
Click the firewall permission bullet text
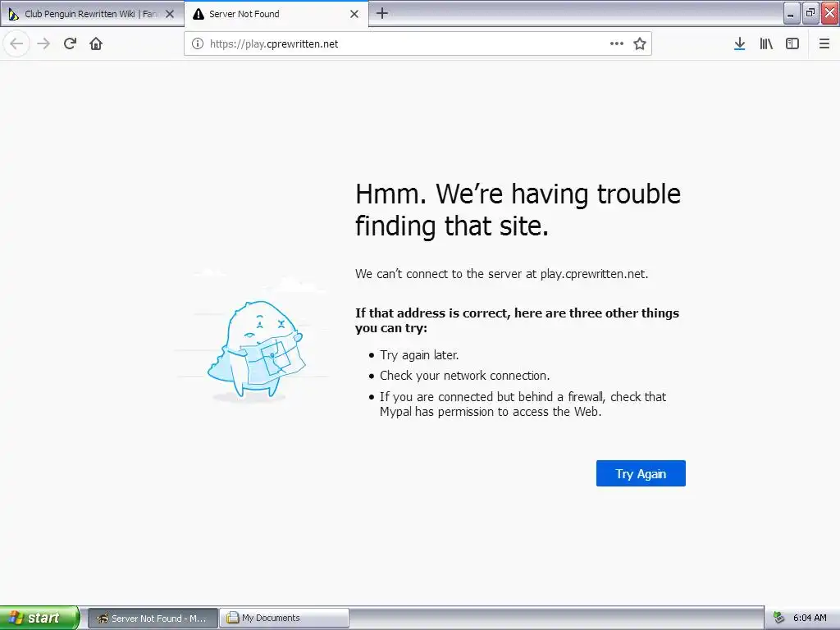(523, 404)
